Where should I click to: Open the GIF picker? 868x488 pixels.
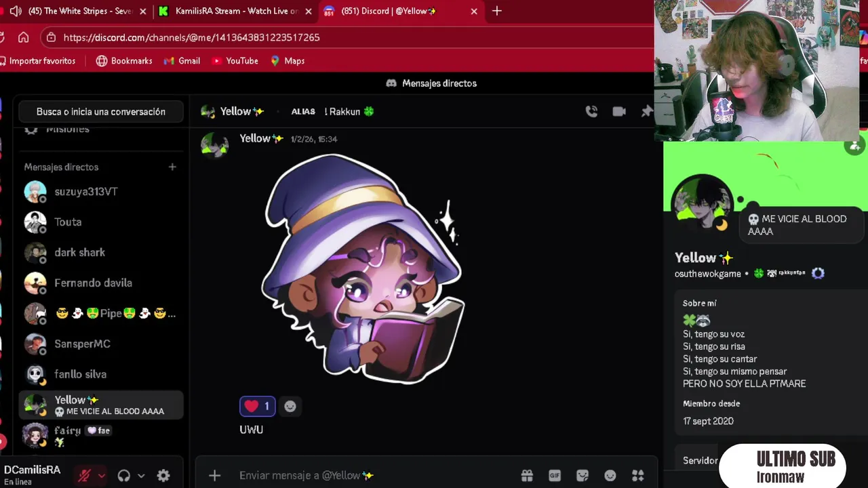[x=555, y=475]
